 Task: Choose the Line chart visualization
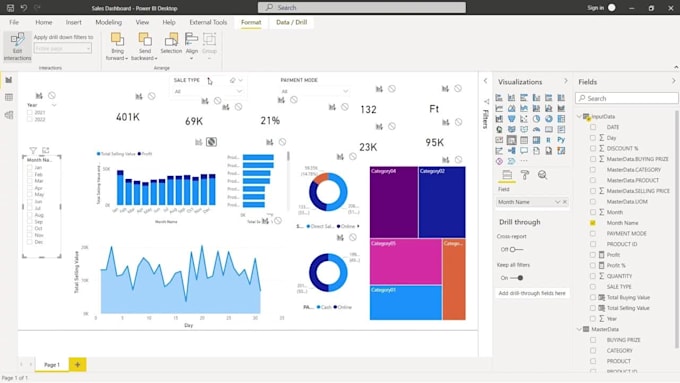[x=499, y=108]
